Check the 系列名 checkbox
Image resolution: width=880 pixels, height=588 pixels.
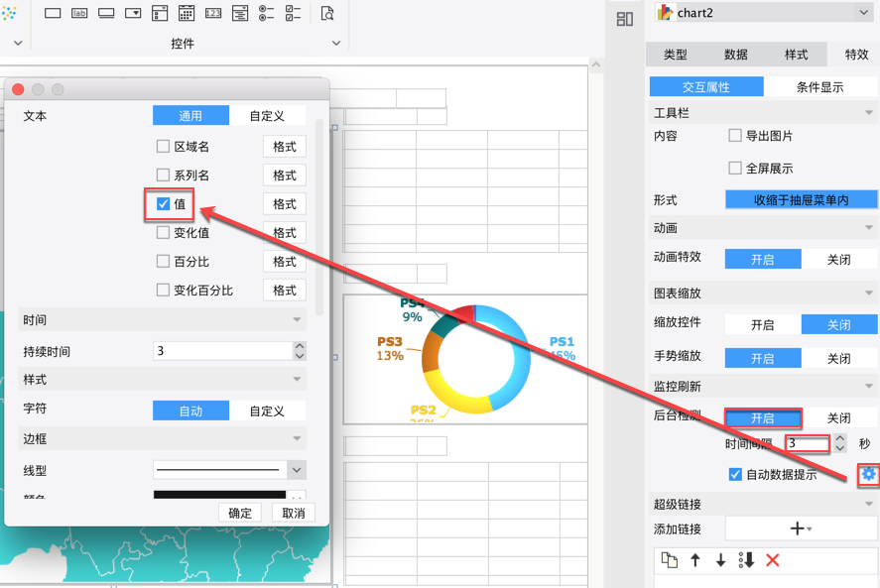pos(163,176)
